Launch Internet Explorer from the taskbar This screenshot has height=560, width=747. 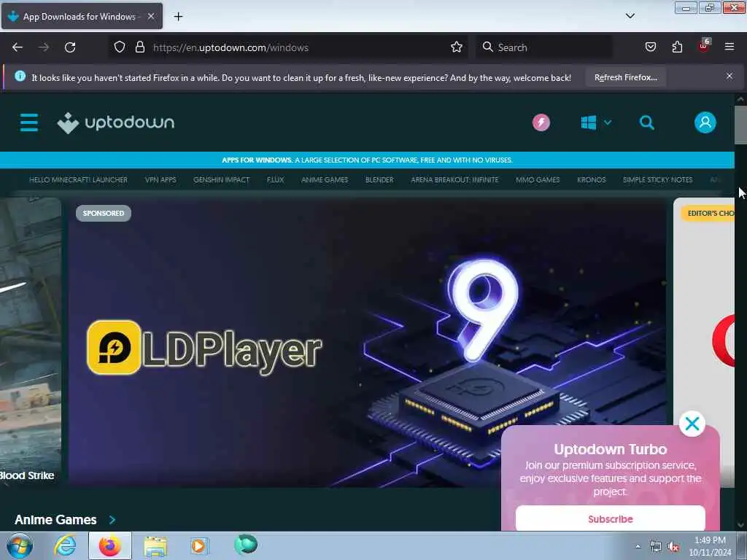(65, 545)
